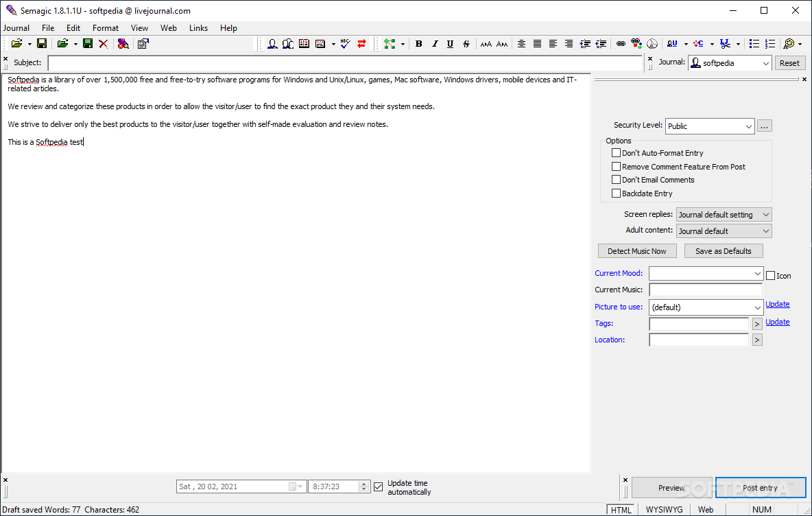This screenshot has width=812, height=516.
Task: Increase the paragraph indent
Action: [585, 43]
